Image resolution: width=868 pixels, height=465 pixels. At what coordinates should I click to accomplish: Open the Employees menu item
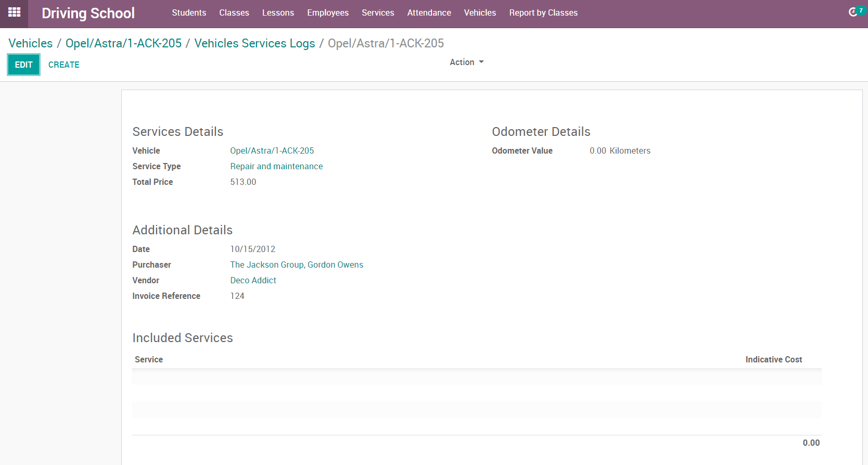[x=328, y=12]
